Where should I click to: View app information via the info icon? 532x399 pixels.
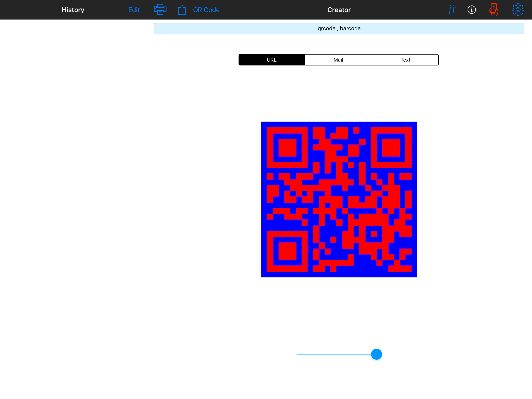pyautogui.click(x=472, y=10)
